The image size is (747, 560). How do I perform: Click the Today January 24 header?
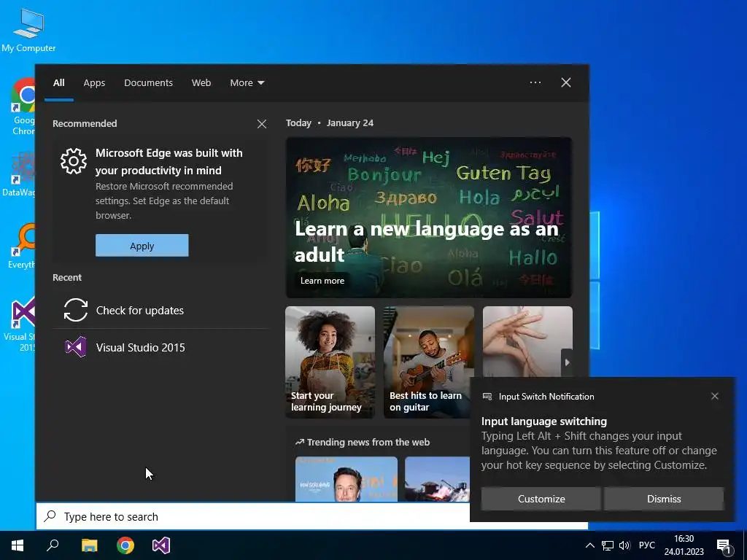click(x=330, y=122)
